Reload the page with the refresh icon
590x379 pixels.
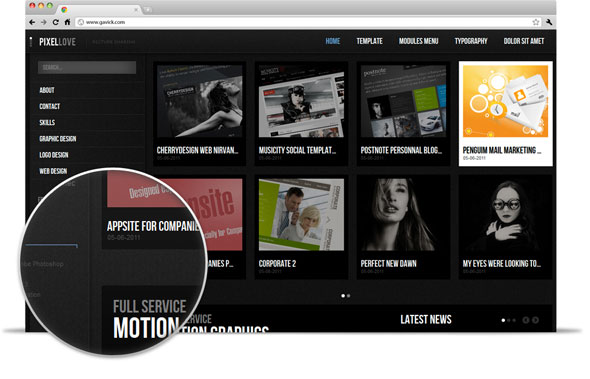click(56, 22)
